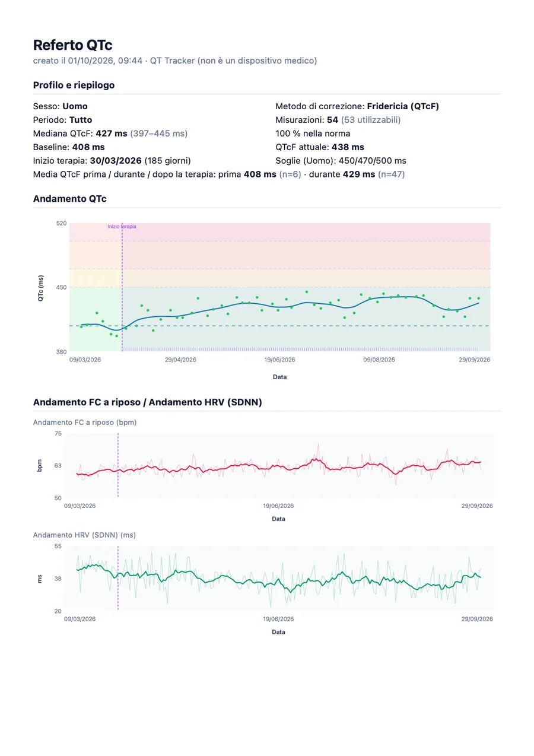Click the QTc chart '520' axis label
Viewport: 534px width, 756px height.
(x=62, y=223)
